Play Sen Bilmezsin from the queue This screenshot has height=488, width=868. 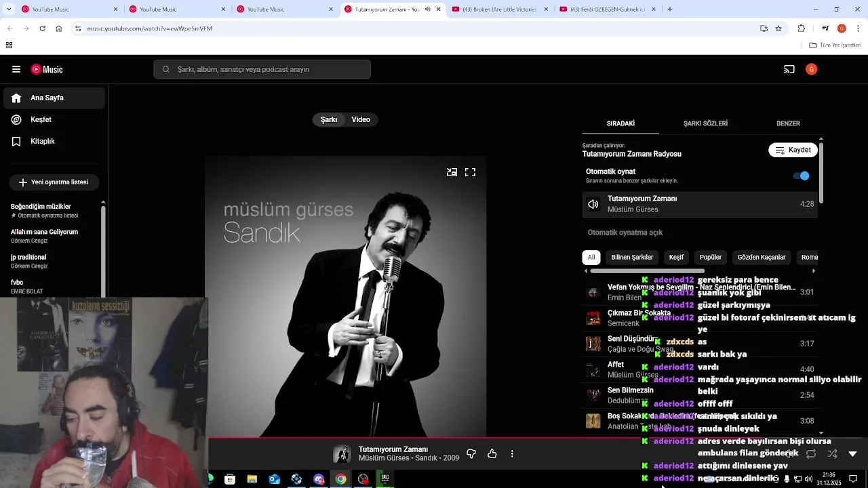pyautogui.click(x=700, y=395)
